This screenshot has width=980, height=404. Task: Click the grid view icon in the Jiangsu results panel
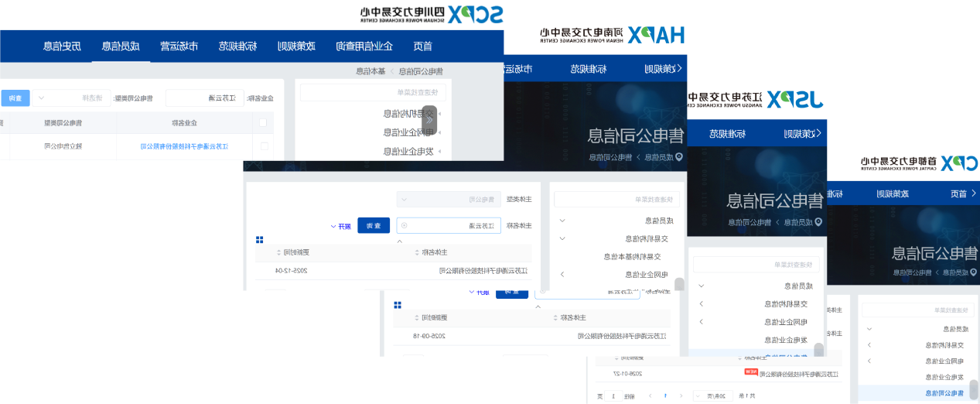(398, 304)
